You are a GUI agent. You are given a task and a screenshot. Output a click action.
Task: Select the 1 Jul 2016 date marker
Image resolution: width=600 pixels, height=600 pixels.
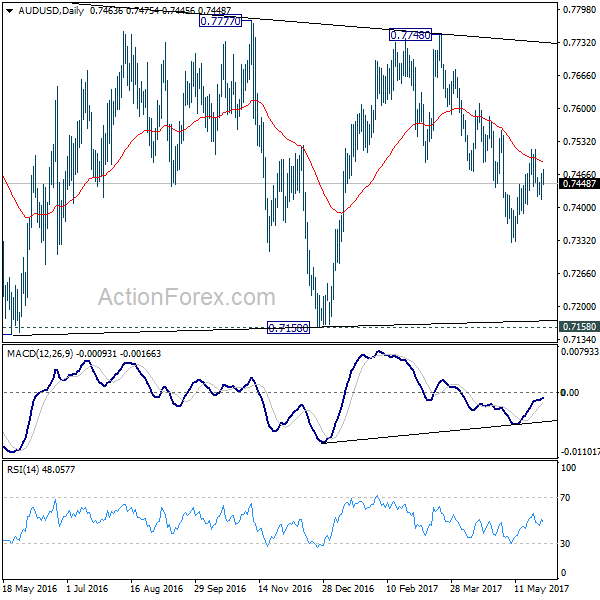pyautogui.click(x=89, y=590)
